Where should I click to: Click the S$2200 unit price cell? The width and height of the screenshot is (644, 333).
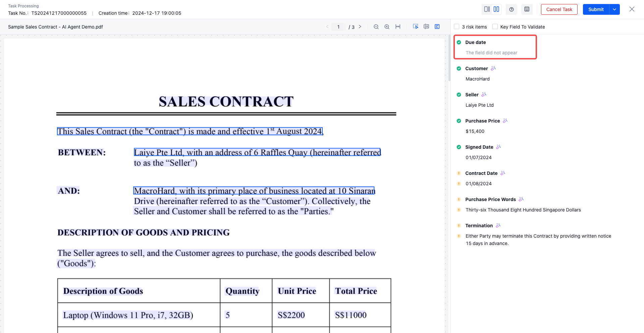click(301, 315)
